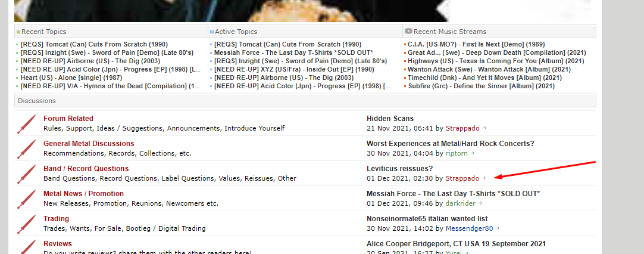Image resolution: width=644 pixels, height=254 pixels.
Task: Open C.I.A. First Is Next demo stream
Action: click(476, 44)
